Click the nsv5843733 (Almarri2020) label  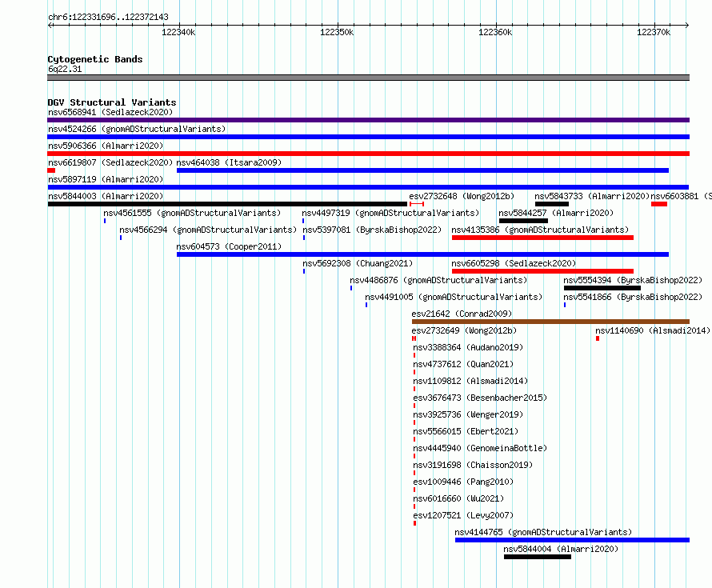click(592, 196)
